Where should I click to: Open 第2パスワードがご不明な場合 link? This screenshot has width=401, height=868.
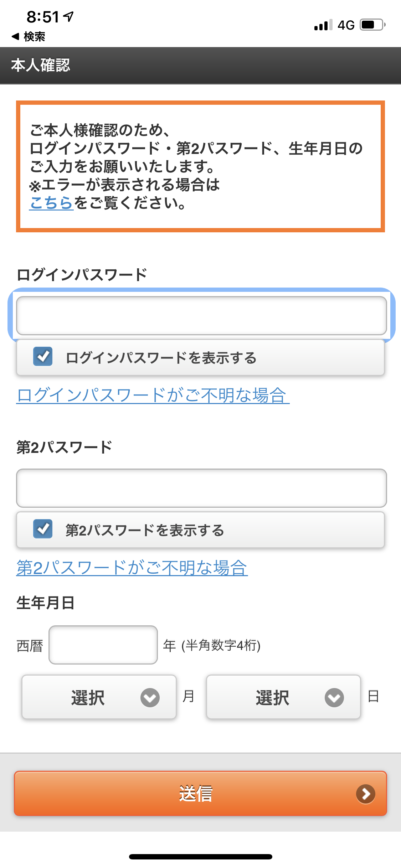coord(132,568)
